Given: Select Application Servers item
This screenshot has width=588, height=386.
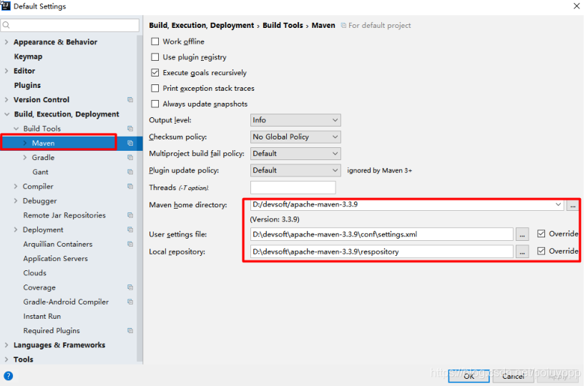Looking at the screenshot, I should click(x=56, y=259).
